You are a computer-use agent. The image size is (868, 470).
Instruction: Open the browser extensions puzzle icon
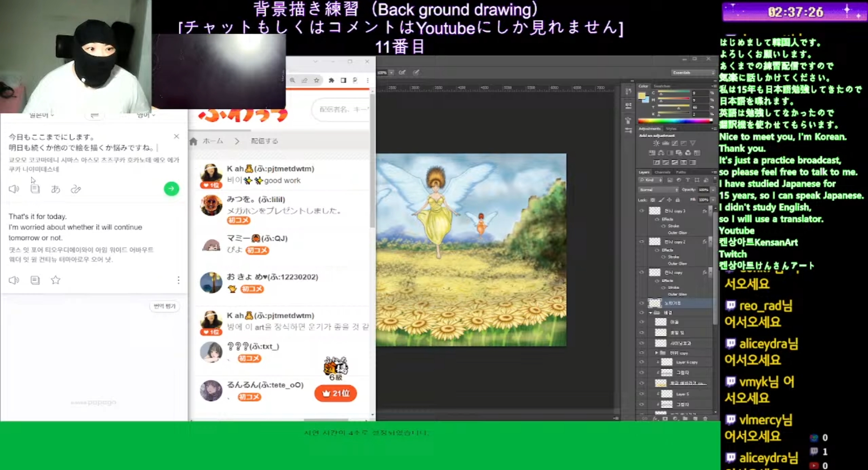[x=331, y=80]
